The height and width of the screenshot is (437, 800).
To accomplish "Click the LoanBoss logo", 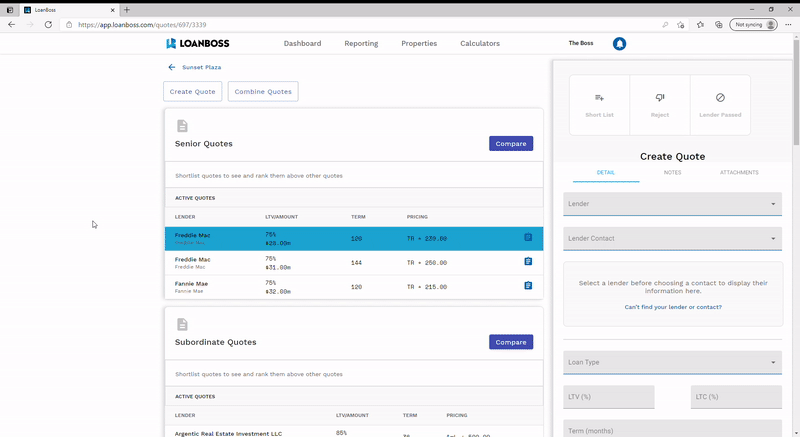I will pos(198,43).
